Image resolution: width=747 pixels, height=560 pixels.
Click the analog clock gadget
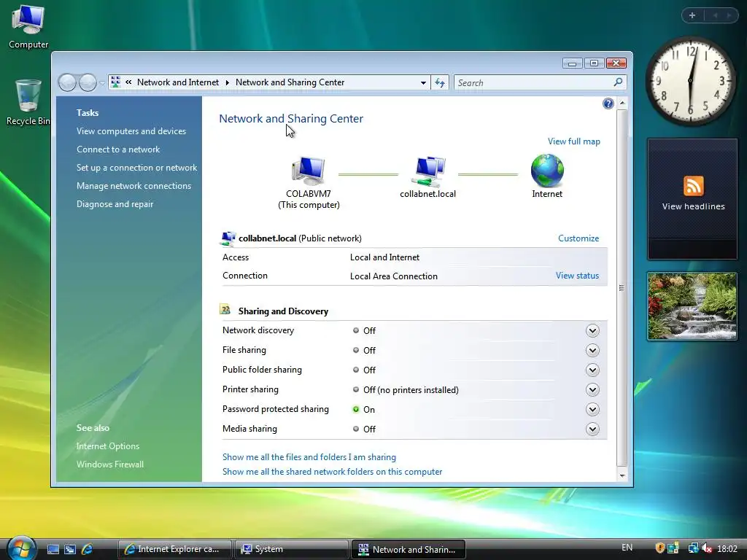690,81
